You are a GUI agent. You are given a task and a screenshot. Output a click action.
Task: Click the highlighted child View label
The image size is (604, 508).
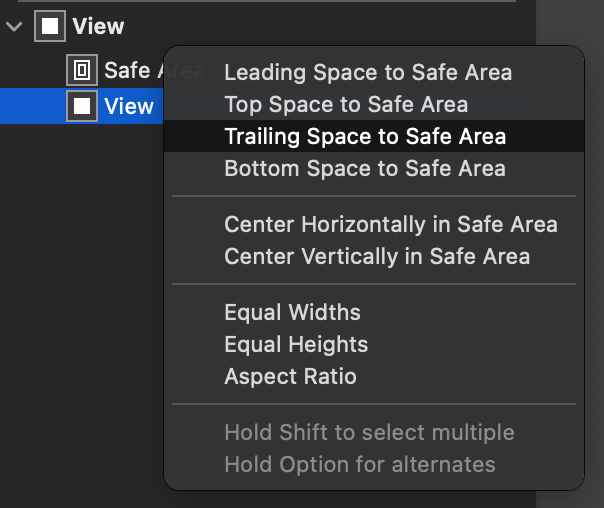tap(129, 106)
